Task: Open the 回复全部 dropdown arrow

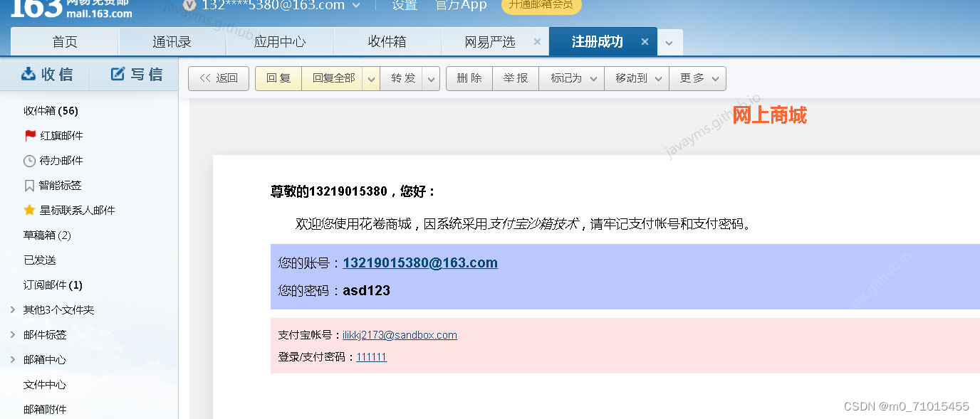Action: click(371, 79)
